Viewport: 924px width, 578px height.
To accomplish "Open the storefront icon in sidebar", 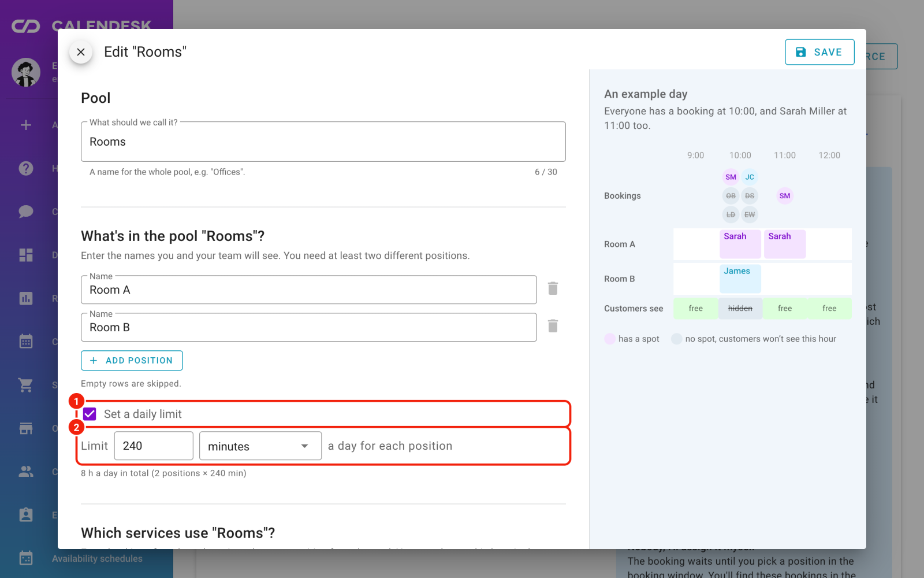I will click(x=26, y=428).
